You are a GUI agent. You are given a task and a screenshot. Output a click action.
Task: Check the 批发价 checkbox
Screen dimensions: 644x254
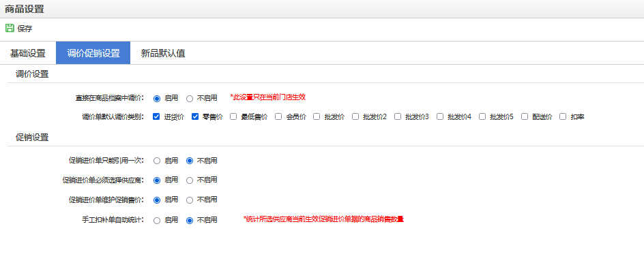tap(317, 116)
